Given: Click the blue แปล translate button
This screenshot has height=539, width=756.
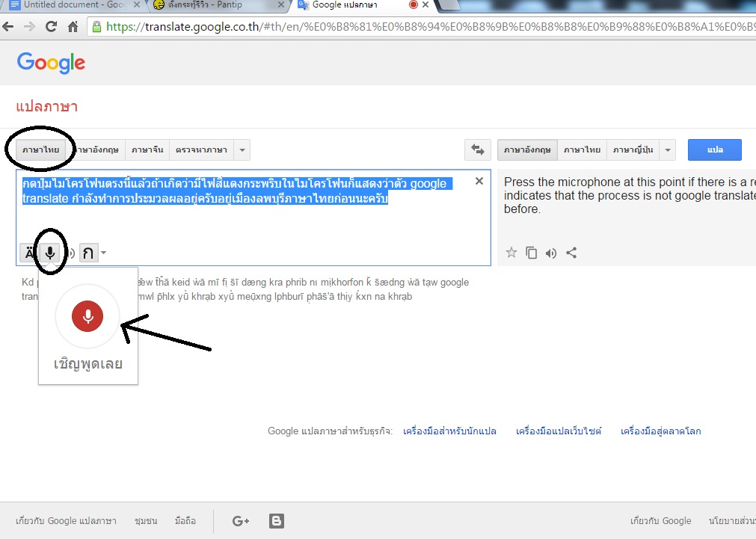Looking at the screenshot, I should [715, 150].
